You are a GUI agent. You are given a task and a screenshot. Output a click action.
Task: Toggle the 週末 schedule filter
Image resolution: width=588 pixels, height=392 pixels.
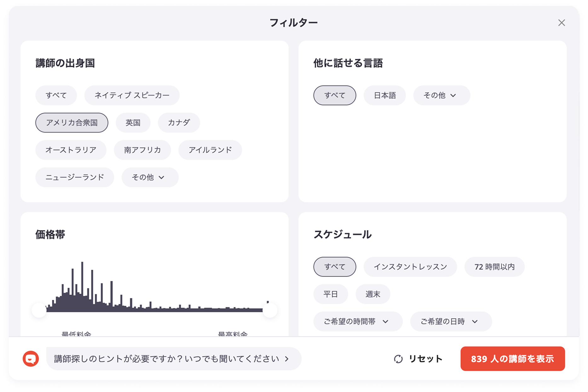tap(373, 294)
